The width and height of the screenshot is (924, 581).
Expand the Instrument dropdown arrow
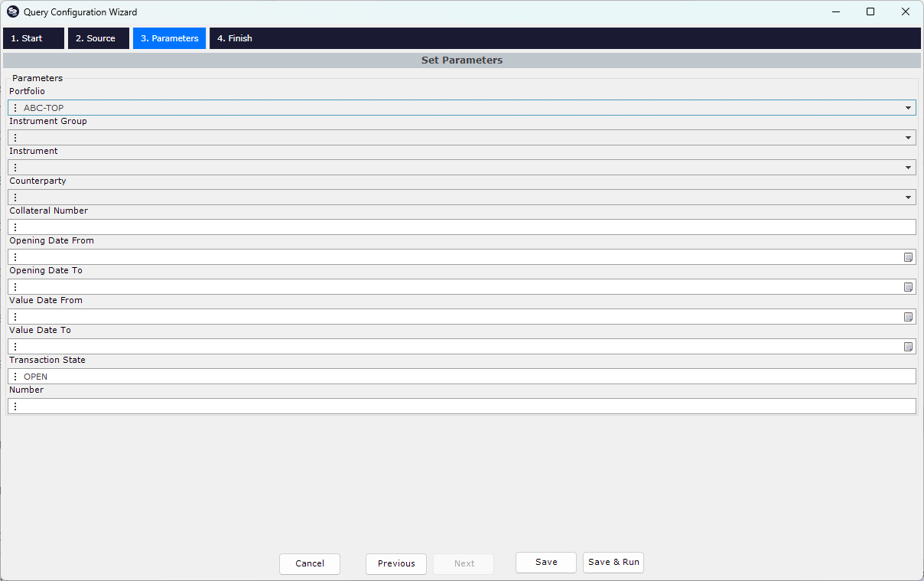pyautogui.click(x=909, y=168)
